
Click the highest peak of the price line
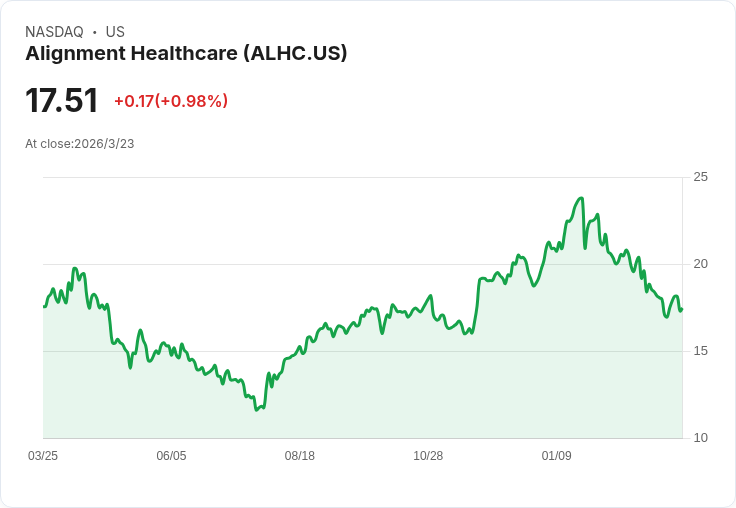581,198
